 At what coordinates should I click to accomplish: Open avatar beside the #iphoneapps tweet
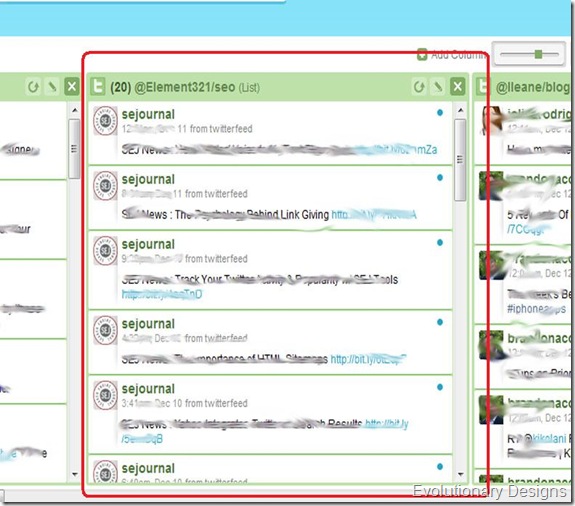click(491, 265)
